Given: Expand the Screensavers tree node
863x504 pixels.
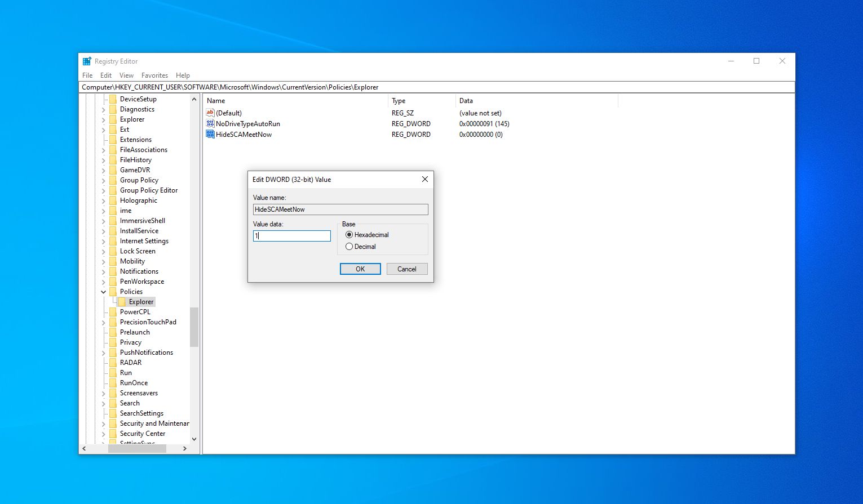Looking at the screenshot, I should pyautogui.click(x=104, y=393).
